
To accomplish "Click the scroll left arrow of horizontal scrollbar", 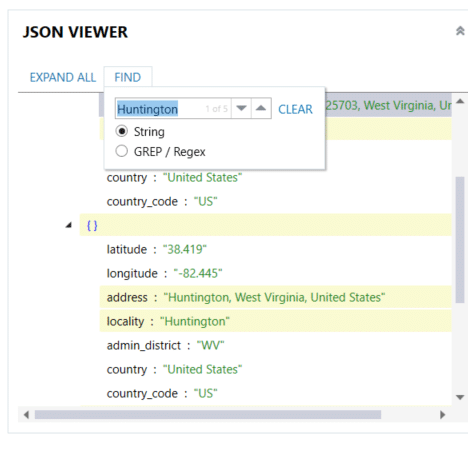I will 26,415.
